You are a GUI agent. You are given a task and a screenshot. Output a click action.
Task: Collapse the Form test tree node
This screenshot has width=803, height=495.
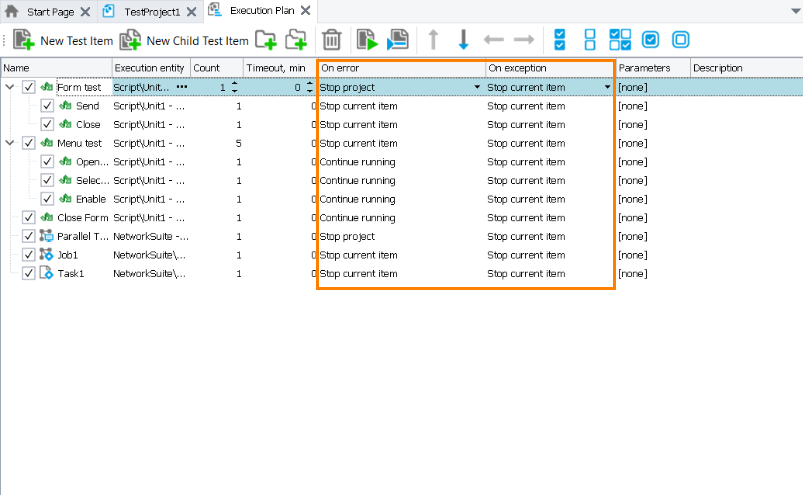[x=10, y=88]
